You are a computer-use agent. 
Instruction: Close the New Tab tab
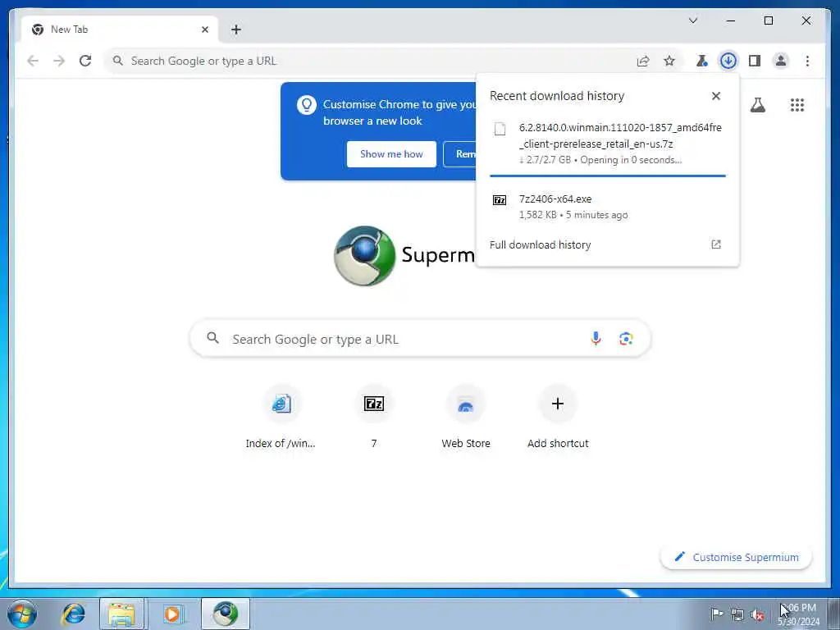click(204, 30)
